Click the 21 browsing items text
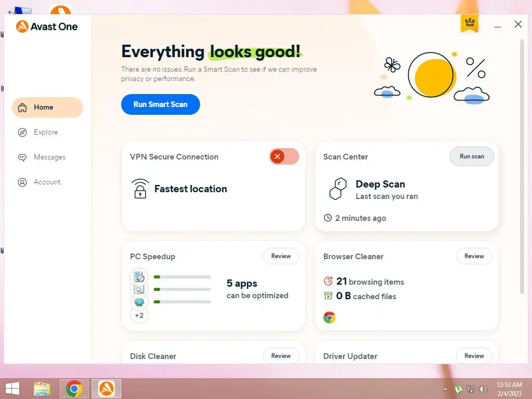This screenshot has width=532, height=399. (x=370, y=281)
